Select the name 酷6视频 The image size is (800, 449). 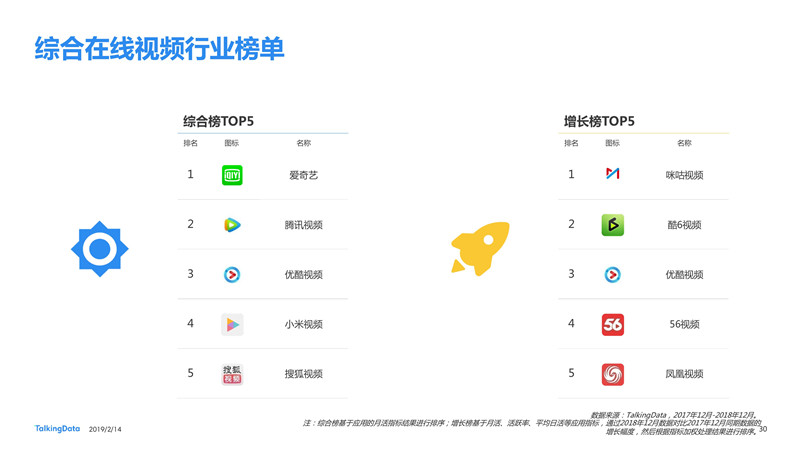point(684,225)
